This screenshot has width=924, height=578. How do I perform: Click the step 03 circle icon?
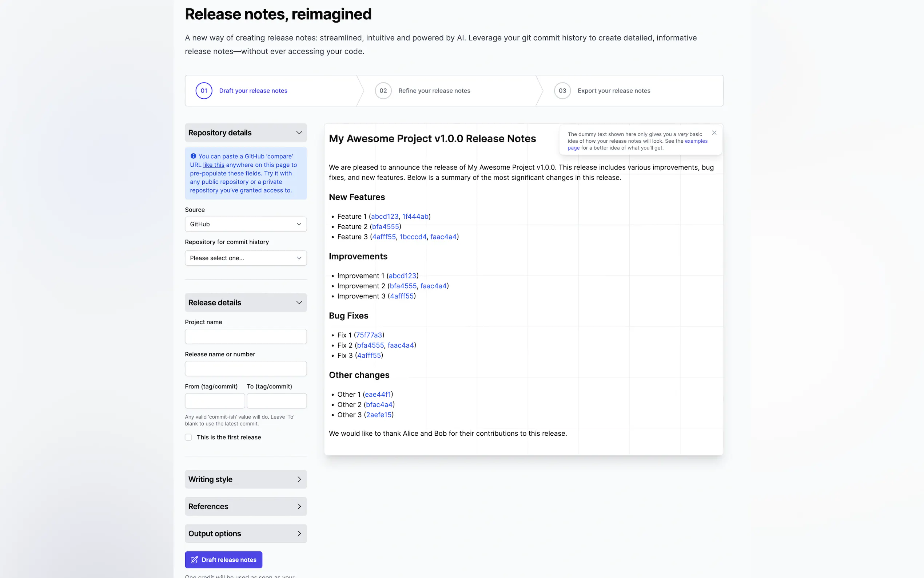[x=562, y=91]
